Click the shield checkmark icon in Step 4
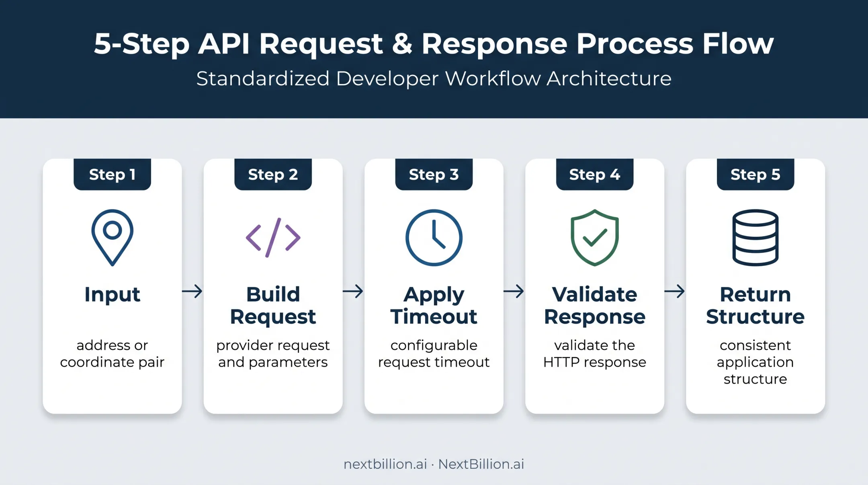This screenshot has height=485, width=868. pos(595,238)
